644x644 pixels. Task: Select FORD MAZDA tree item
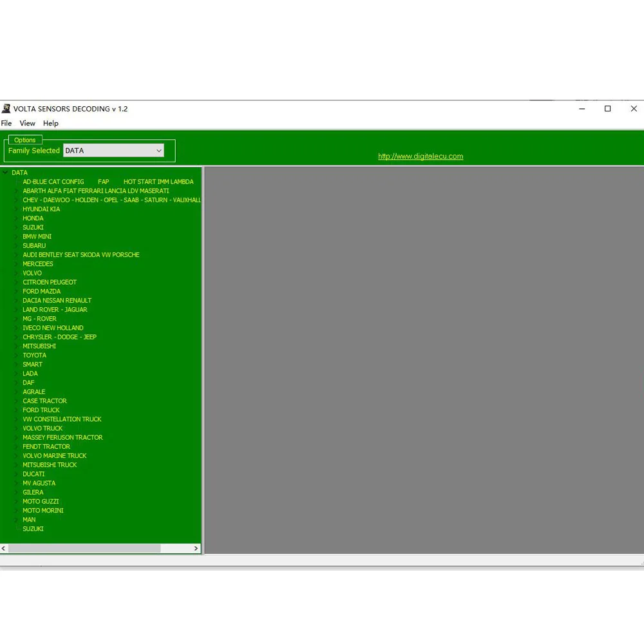[x=41, y=291]
